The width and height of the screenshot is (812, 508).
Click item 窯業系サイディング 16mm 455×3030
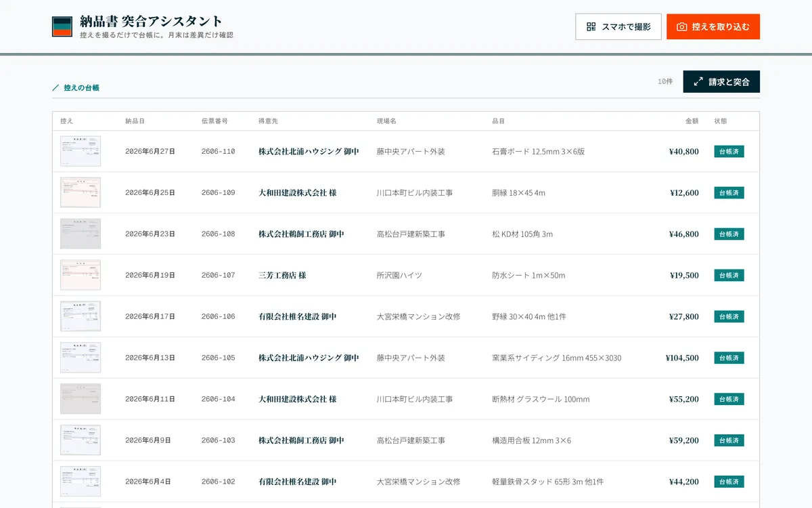556,358
